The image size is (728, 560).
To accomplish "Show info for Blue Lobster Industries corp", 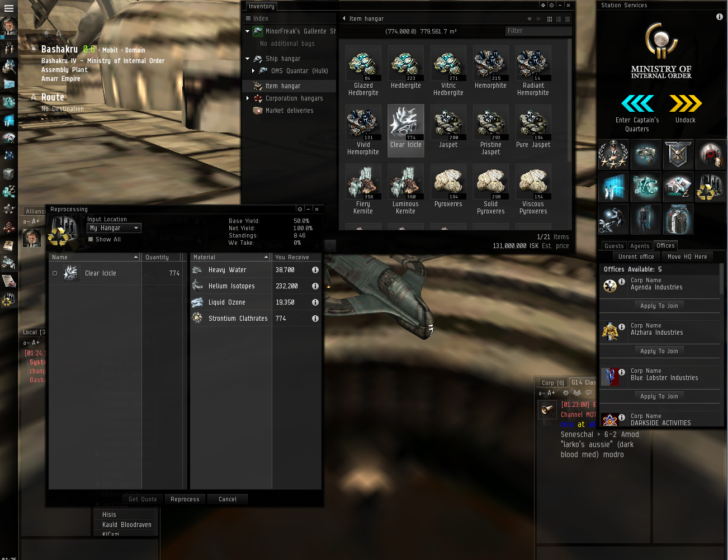I will [x=622, y=372].
